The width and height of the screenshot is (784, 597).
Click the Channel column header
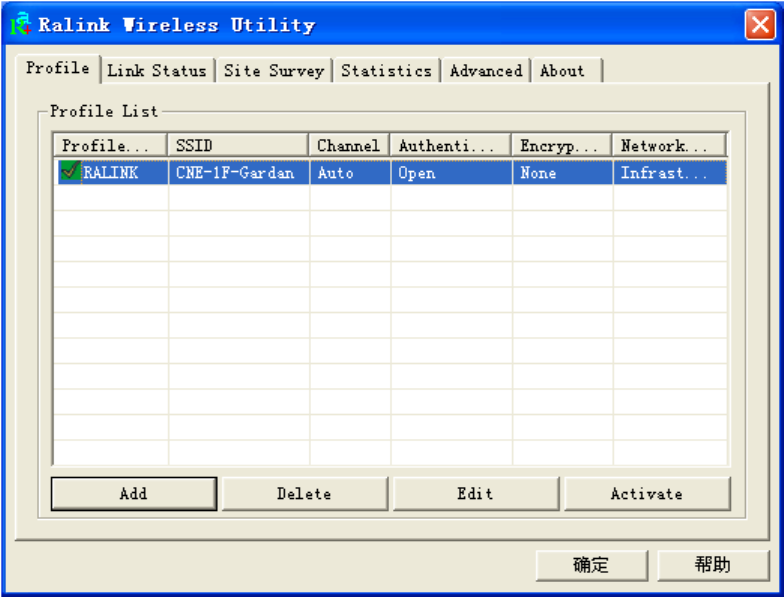point(349,146)
